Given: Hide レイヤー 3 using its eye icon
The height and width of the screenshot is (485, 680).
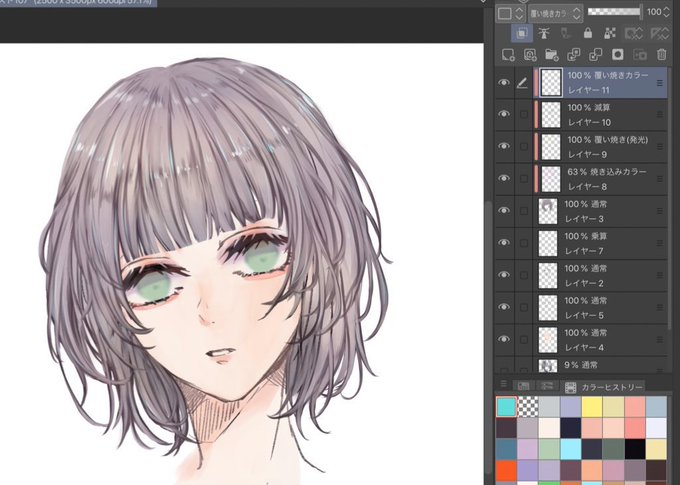Looking at the screenshot, I should tap(504, 211).
